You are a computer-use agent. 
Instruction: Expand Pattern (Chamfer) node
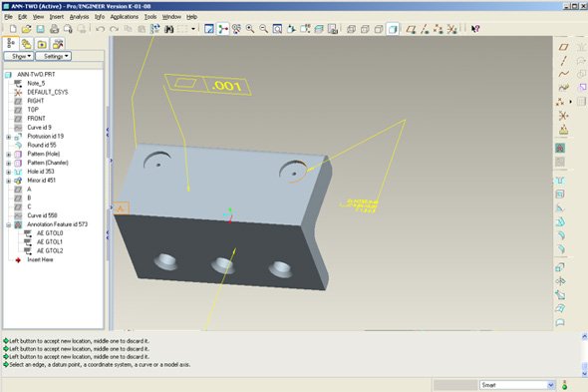coord(9,164)
